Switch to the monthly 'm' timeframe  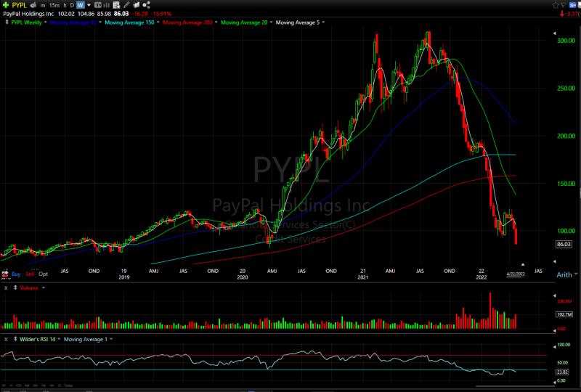[x=43, y=5]
